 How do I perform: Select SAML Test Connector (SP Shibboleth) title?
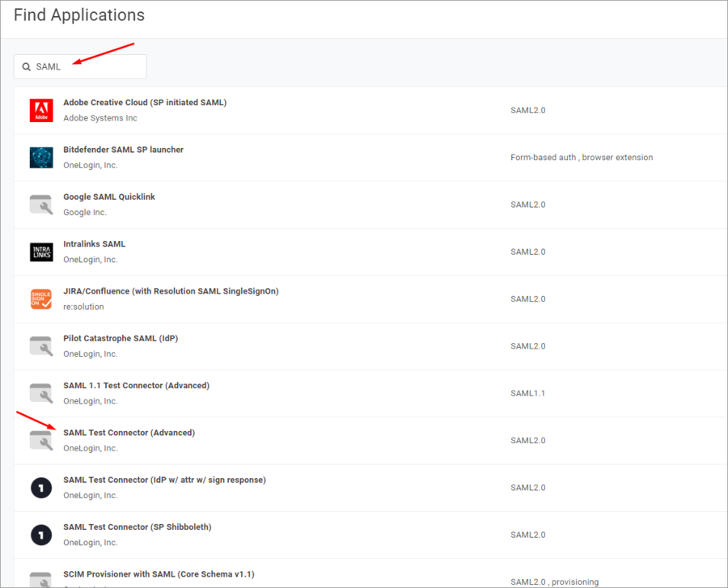138,527
